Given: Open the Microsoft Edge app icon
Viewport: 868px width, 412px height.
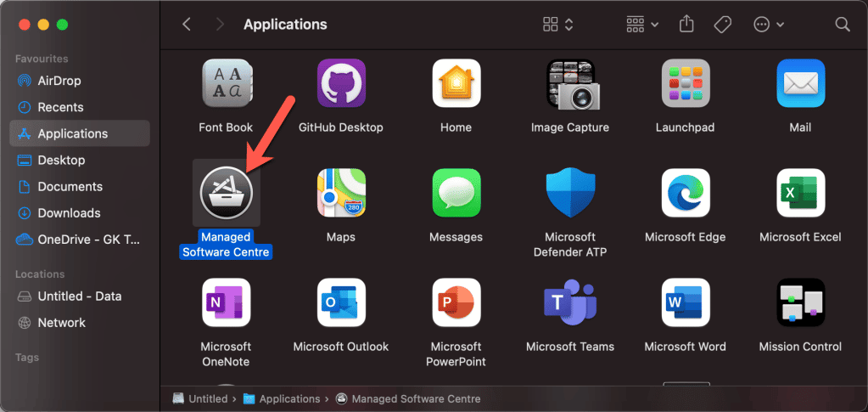Looking at the screenshot, I should (686, 193).
